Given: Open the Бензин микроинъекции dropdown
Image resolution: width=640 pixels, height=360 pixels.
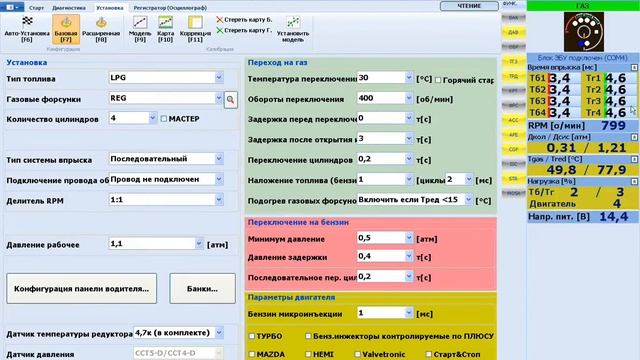Looking at the screenshot, I should (409, 313).
